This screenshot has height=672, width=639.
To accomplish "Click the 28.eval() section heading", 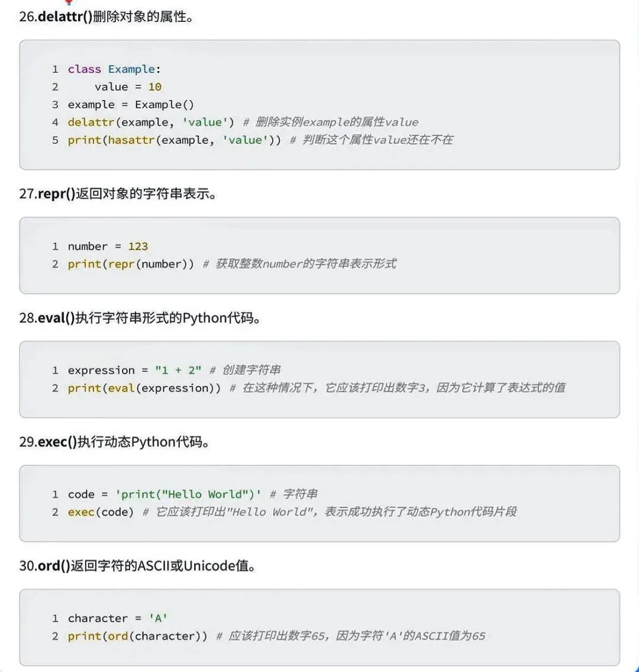I will pyautogui.click(x=140, y=318).
